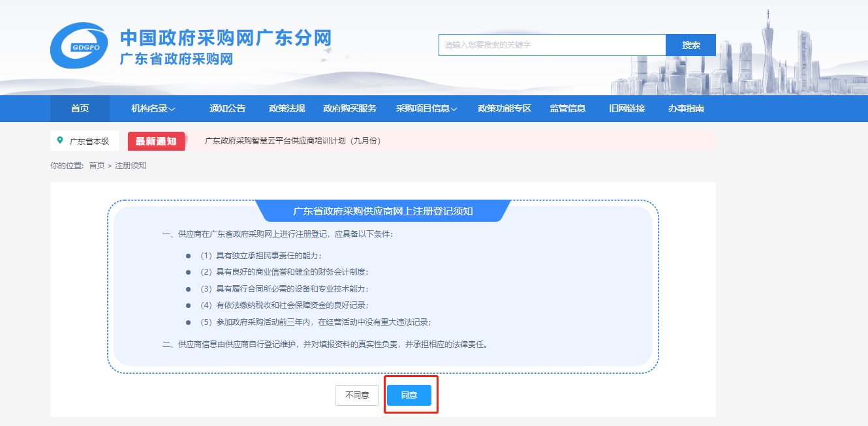Open 旧网链接 menu item

[627, 108]
